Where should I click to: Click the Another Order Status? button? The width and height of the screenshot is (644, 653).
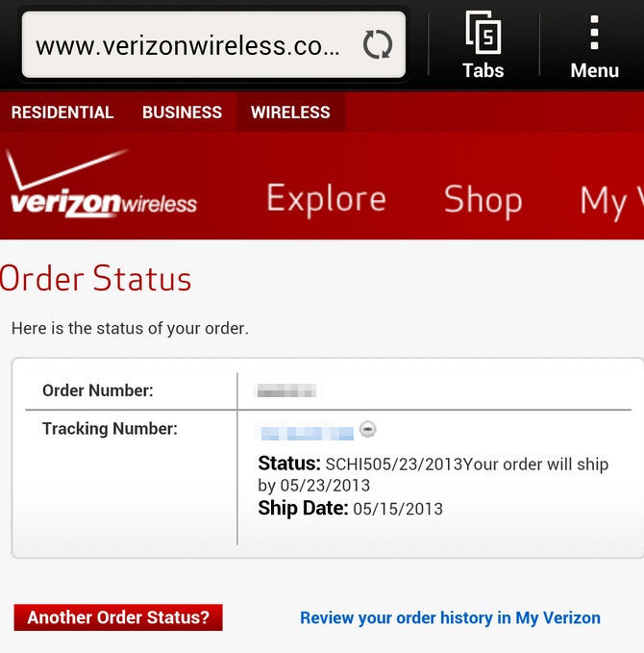coord(118,617)
